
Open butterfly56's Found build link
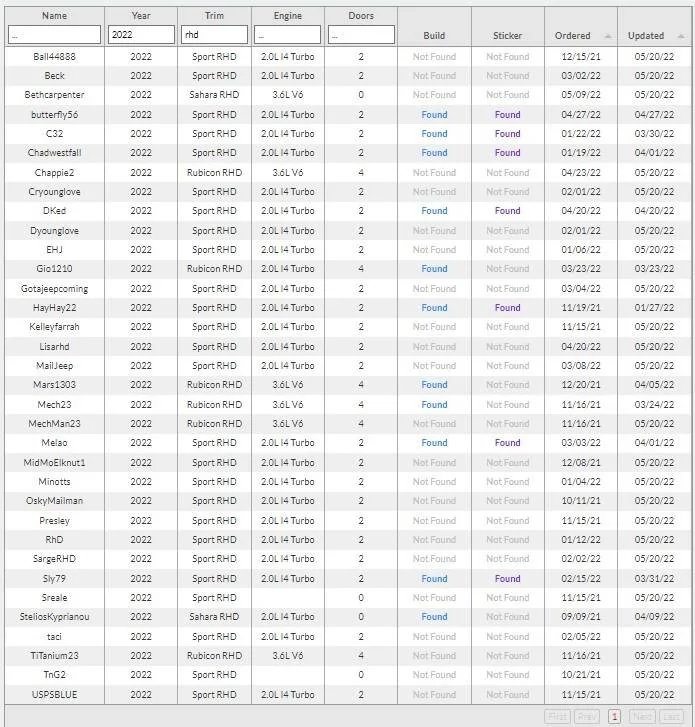pyautogui.click(x=434, y=115)
